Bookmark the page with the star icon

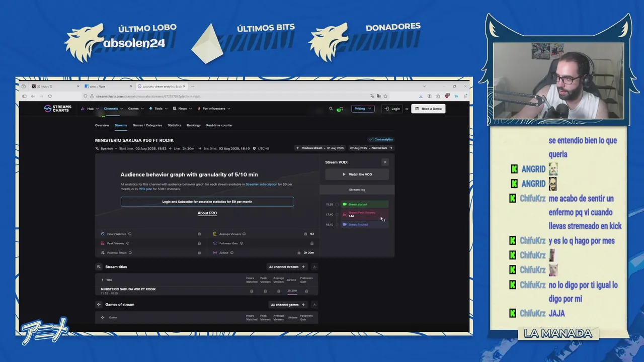pos(385,96)
